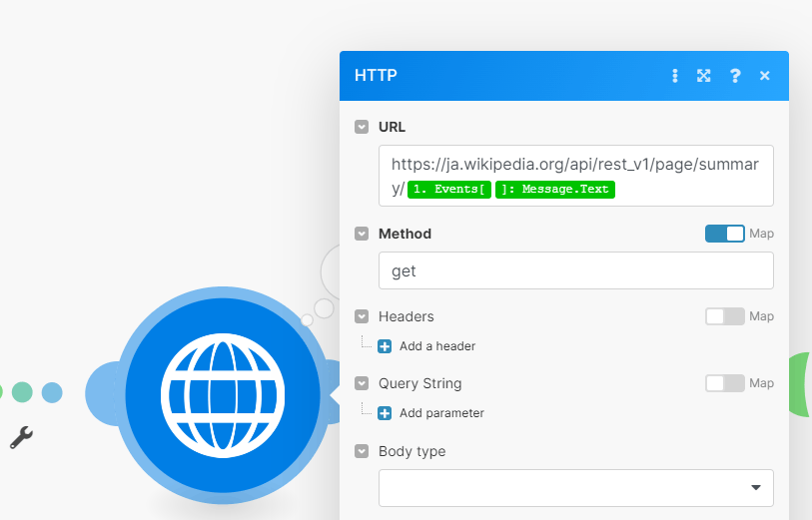Click the plus icon beside Add parameter
The height and width of the screenshot is (520, 812).
385,413
